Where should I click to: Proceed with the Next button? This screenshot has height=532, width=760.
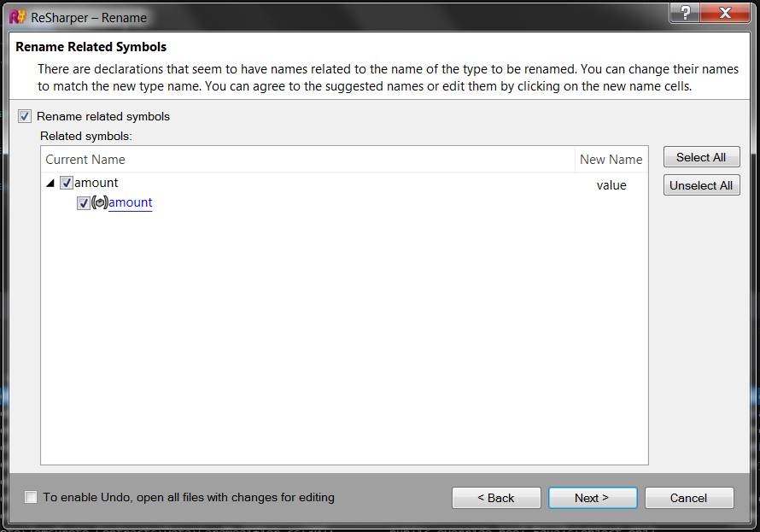pyautogui.click(x=593, y=498)
